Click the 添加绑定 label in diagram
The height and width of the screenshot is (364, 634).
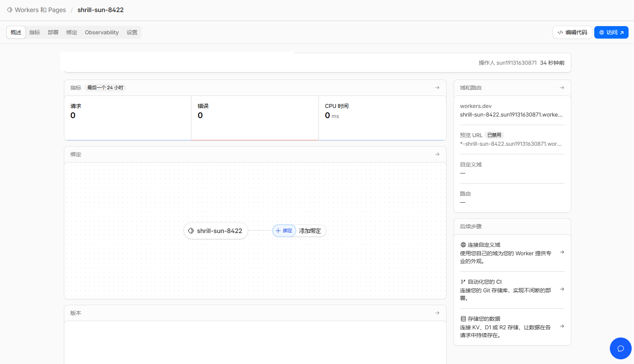click(x=310, y=231)
